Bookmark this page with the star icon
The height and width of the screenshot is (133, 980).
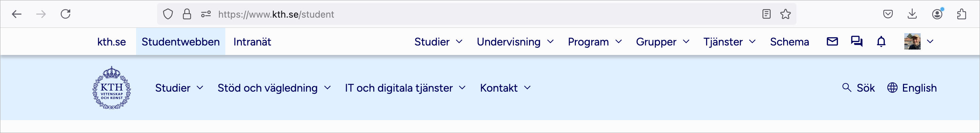click(786, 14)
